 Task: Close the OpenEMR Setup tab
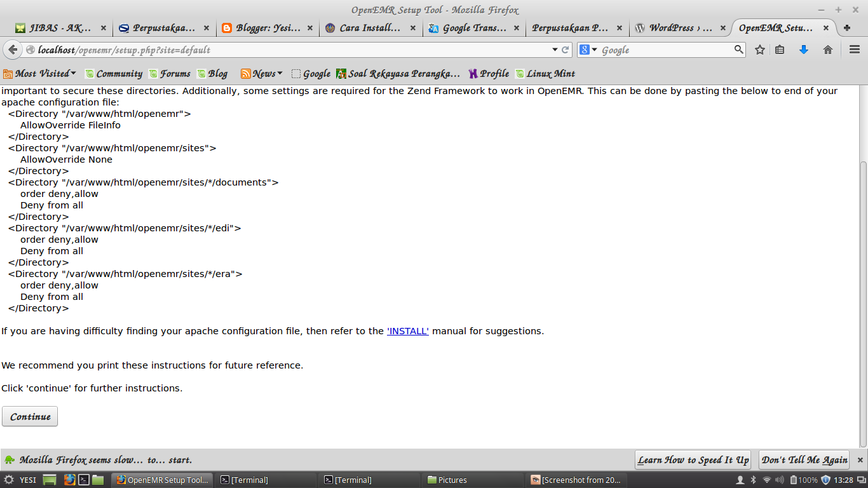tap(826, 28)
